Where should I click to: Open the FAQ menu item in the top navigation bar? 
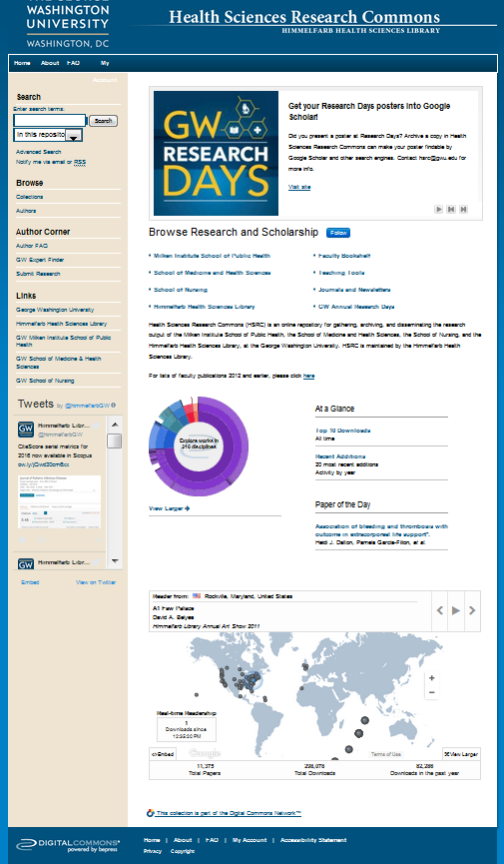tap(73, 63)
